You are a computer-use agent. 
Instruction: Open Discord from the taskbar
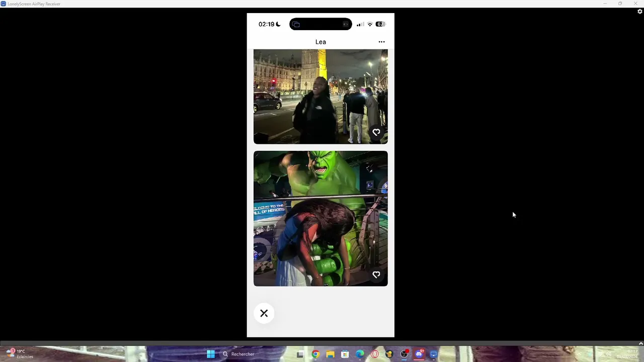pos(419,354)
